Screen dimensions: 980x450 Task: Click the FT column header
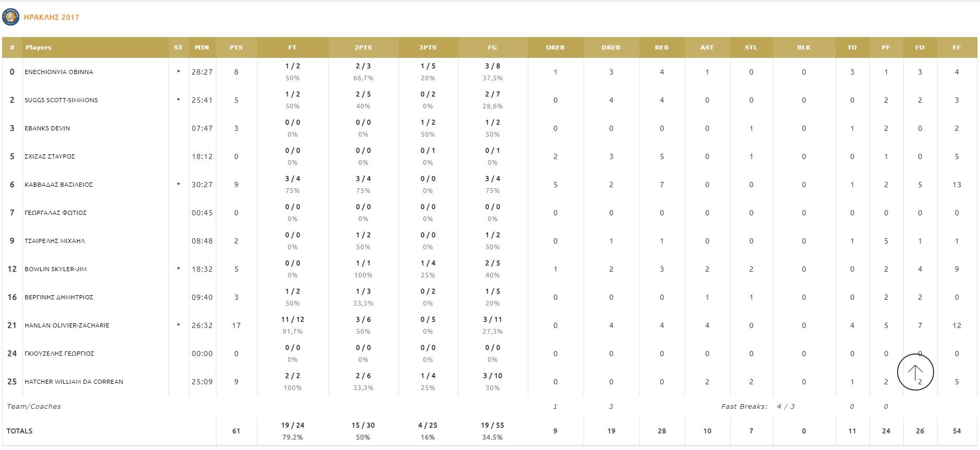tap(292, 47)
